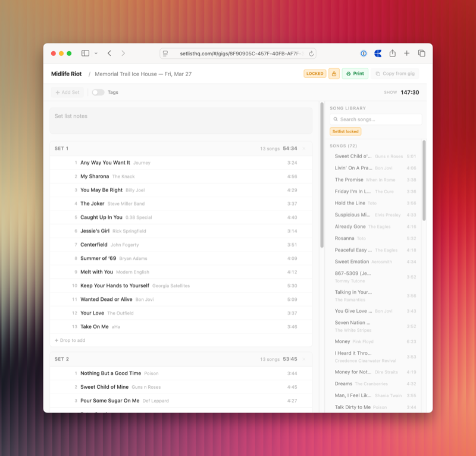Open the page reader menu icon in address bar
The image size is (476, 456).
[165, 54]
